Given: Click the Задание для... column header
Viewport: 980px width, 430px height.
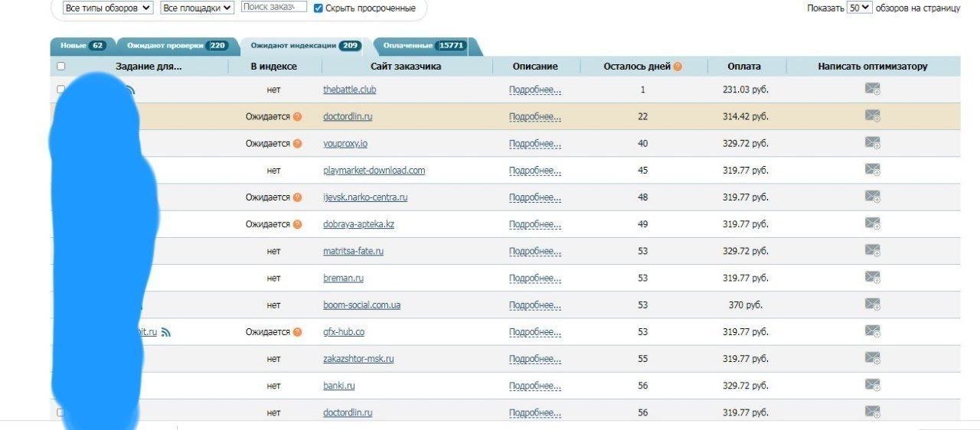Looking at the screenshot, I should tap(149, 67).
